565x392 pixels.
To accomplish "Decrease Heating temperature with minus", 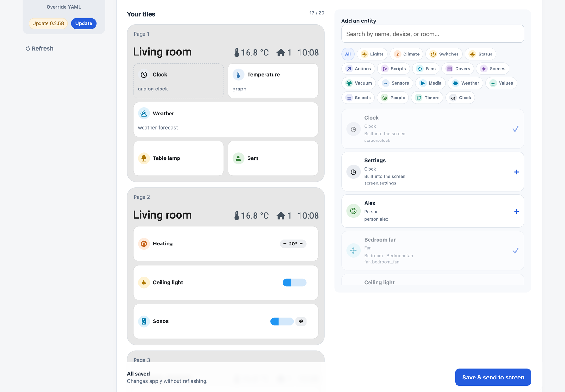I will click(x=285, y=244).
